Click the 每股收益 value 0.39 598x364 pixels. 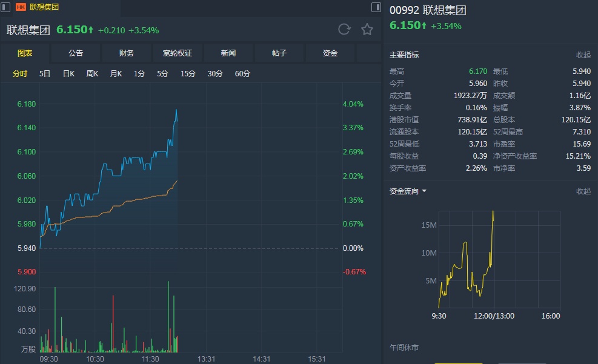coord(480,156)
